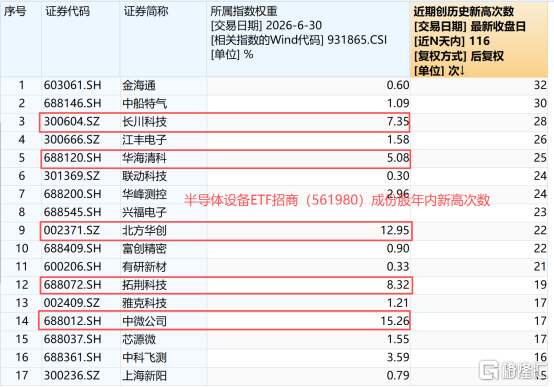The image size is (554, 387).
Task: Select new-high count 32 for 金海通
Action: click(540, 85)
